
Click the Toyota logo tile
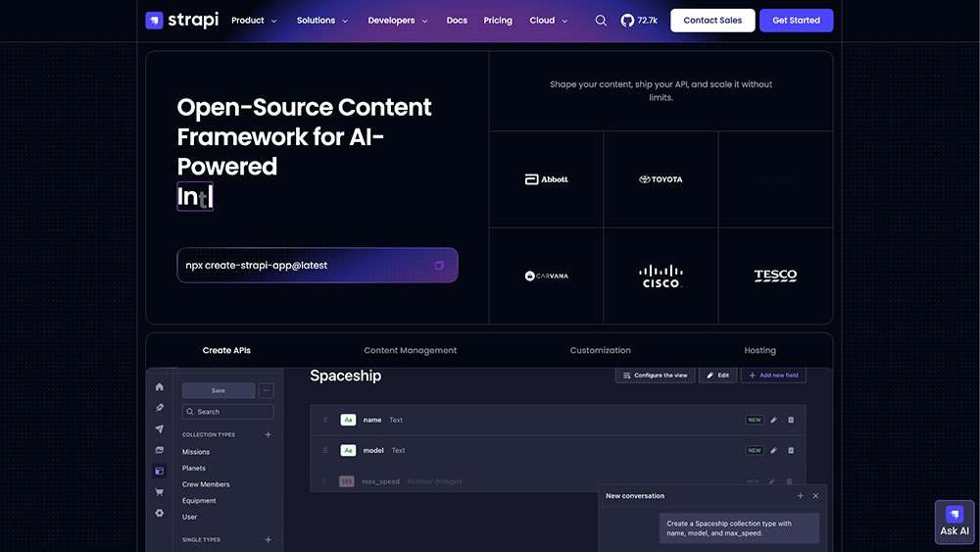(x=661, y=179)
